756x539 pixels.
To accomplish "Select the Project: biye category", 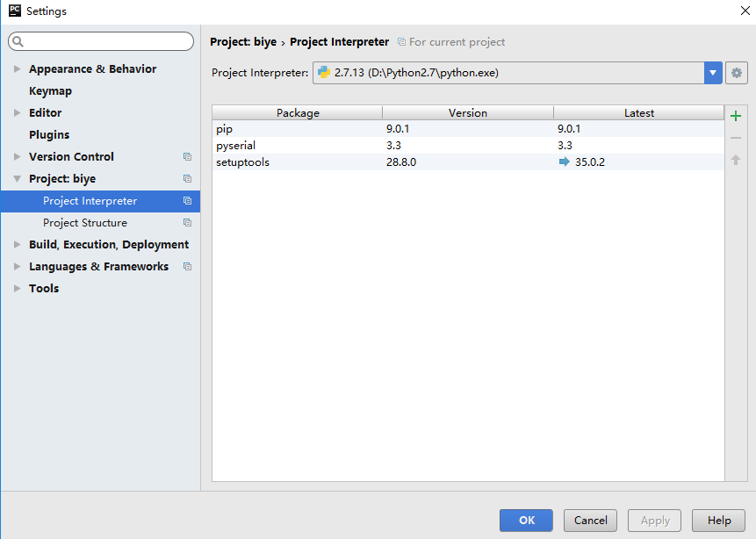I will click(x=62, y=179).
